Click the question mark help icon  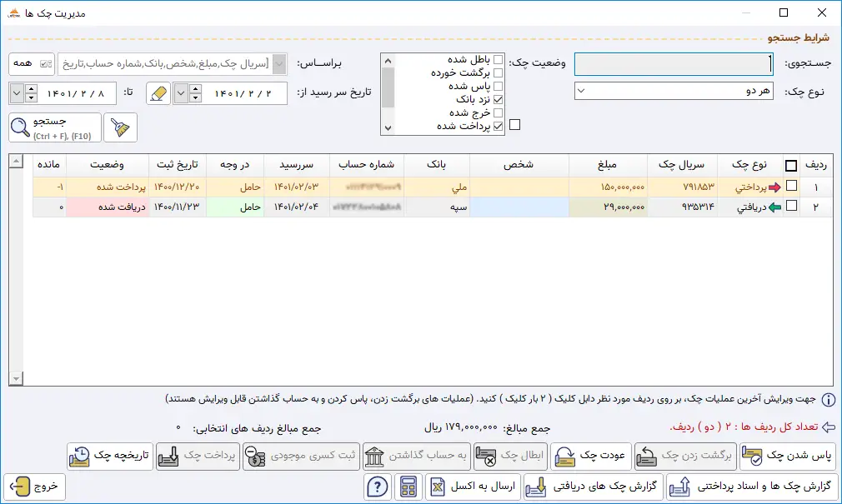point(378,487)
